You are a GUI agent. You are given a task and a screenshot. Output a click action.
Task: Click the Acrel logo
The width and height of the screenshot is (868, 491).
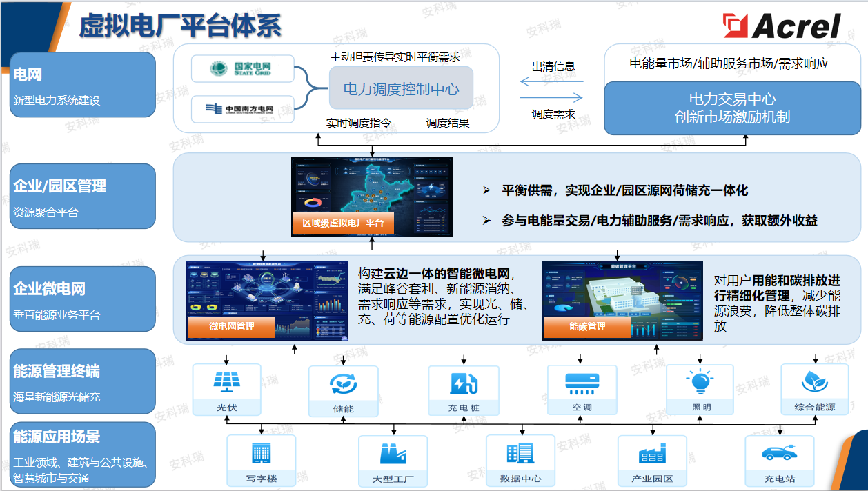click(782, 26)
